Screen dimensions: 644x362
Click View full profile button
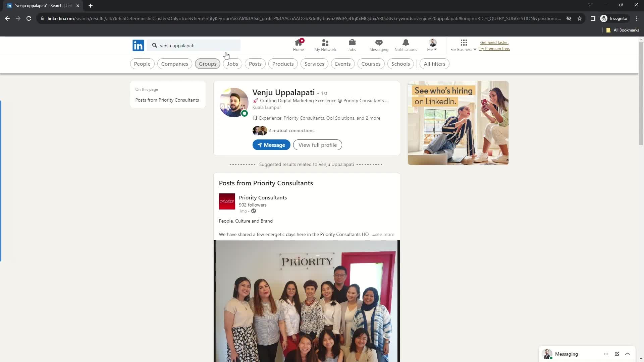[318, 145]
